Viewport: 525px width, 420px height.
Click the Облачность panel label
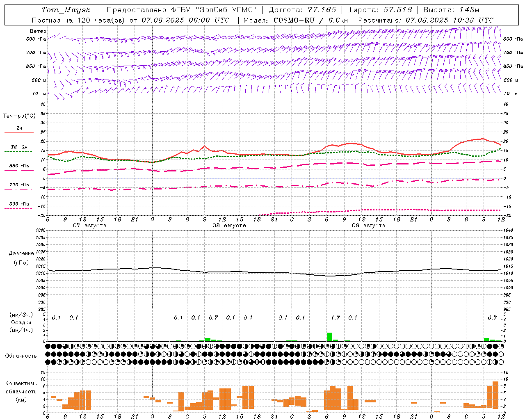[21, 356]
